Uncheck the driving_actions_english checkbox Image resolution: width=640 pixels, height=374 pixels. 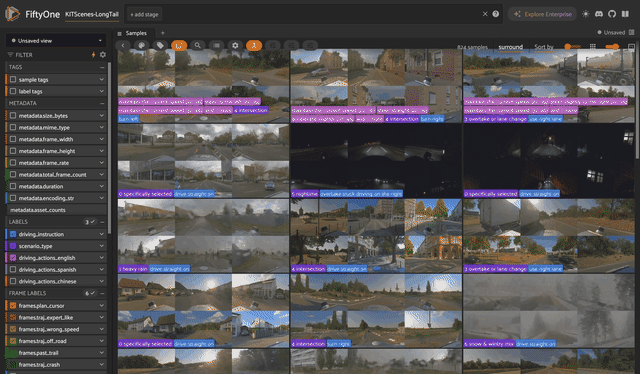pyautogui.click(x=13, y=258)
